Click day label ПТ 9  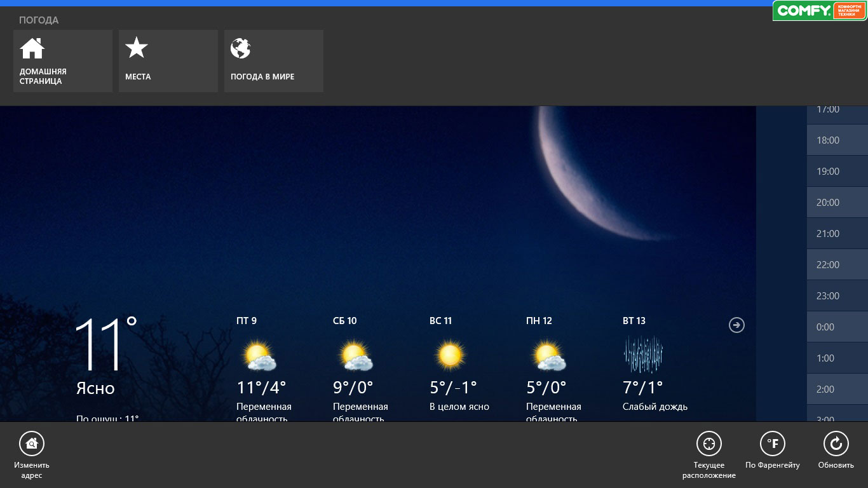[247, 321]
